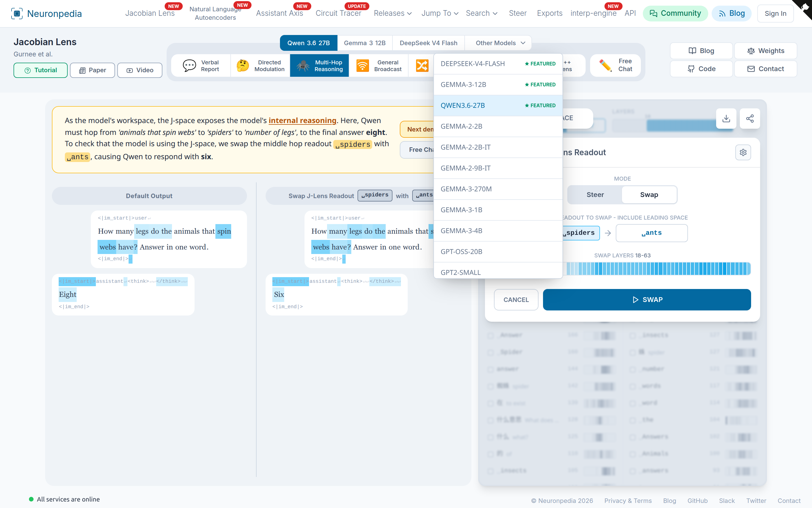
Task: Select the General Broadcast wifi-icon demo
Action: click(378, 65)
